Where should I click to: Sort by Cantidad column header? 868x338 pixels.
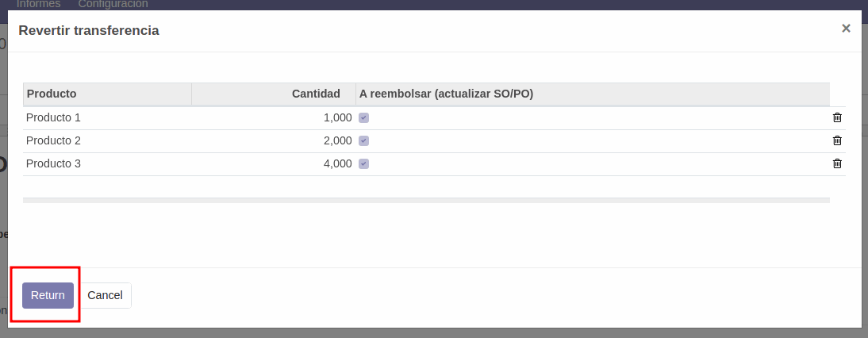pos(316,94)
